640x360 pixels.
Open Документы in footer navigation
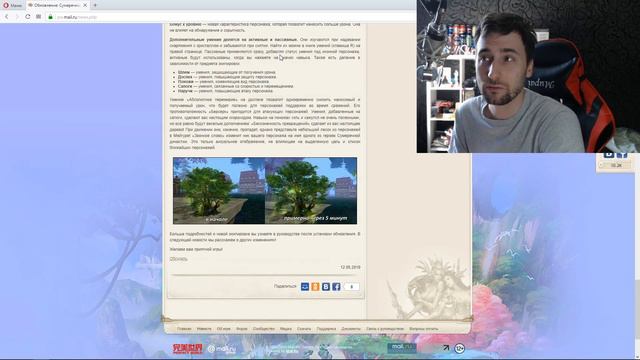pyautogui.click(x=351, y=329)
